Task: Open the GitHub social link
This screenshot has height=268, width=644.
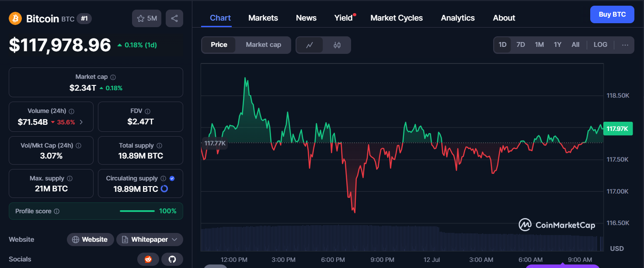Action: [172, 259]
